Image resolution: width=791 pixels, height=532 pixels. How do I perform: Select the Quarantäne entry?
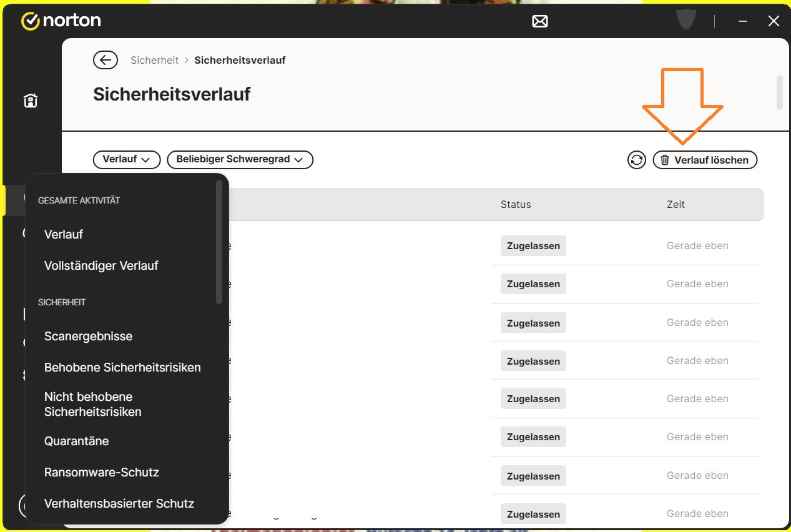pos(76,441)
